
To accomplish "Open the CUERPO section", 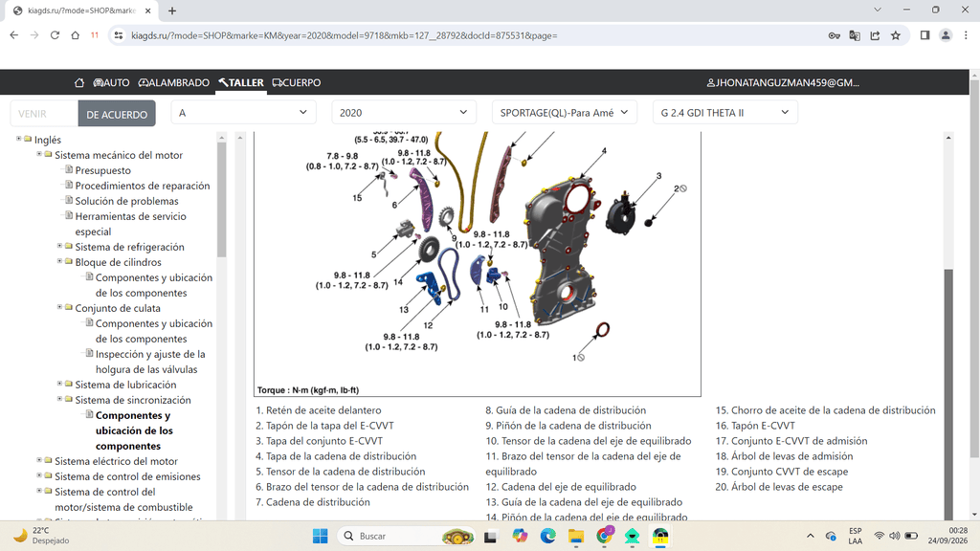I will (x=297, y=82).
